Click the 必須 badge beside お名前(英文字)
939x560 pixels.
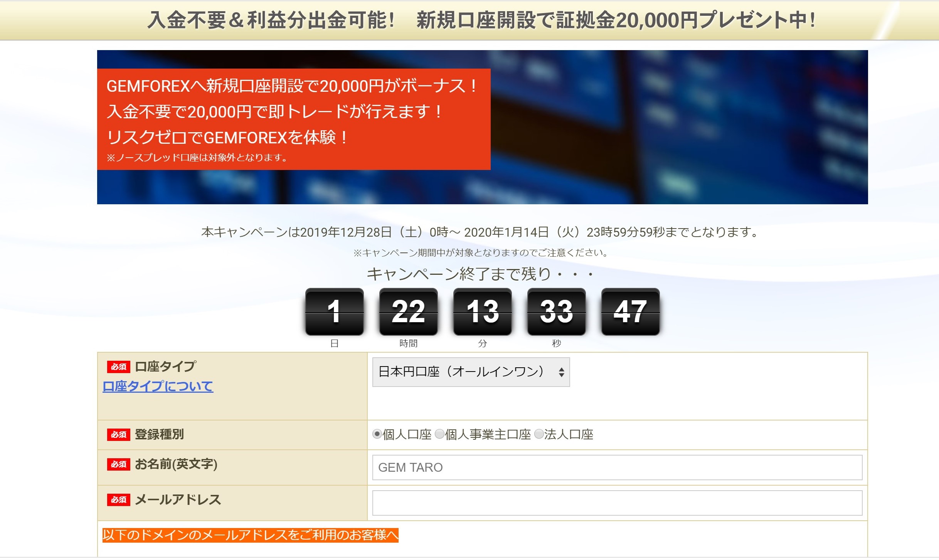(x=119, y=464)
